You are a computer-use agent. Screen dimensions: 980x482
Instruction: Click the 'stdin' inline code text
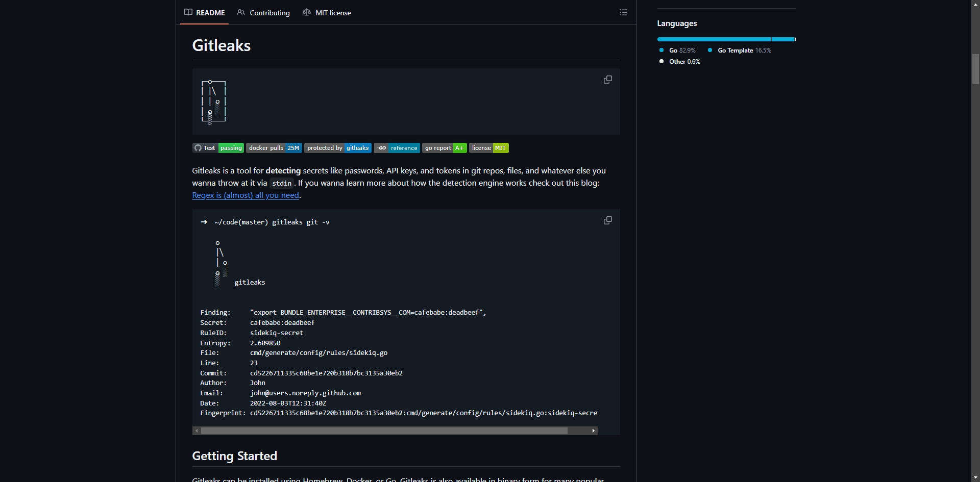(x=282, y=184)
